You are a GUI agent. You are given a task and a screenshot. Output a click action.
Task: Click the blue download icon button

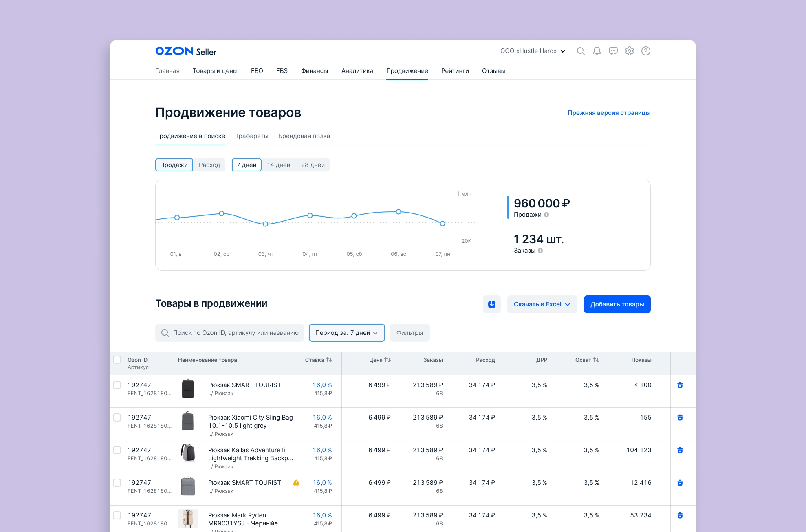(x=492, y=304)
